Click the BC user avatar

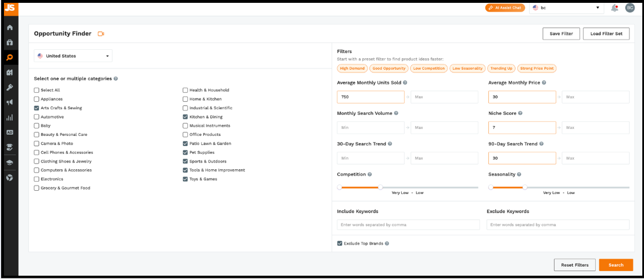[630, 8]
